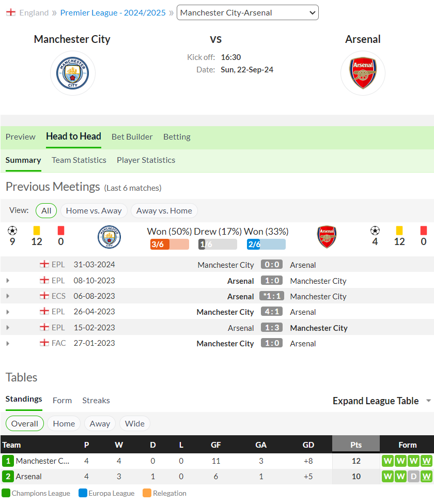Click the Pts column header
This screenshot has height=504, width=434.
click(x=356, y=445)
